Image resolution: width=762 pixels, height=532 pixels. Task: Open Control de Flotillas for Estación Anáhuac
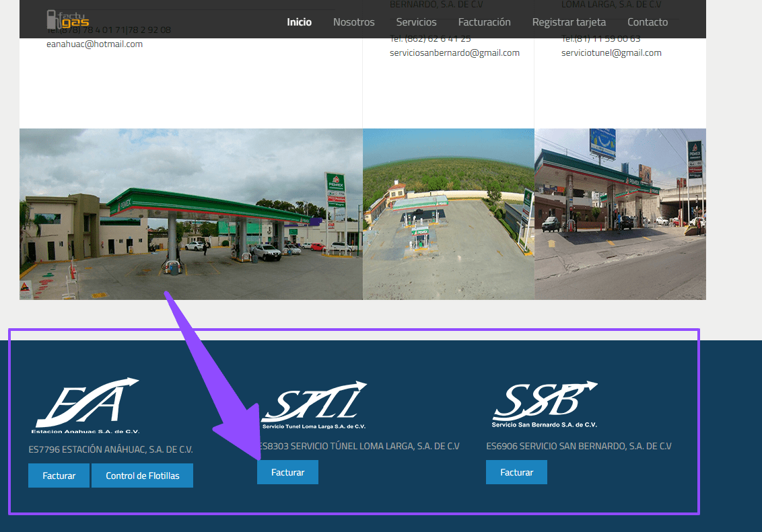pyautogui.click(x=143, y=476)
